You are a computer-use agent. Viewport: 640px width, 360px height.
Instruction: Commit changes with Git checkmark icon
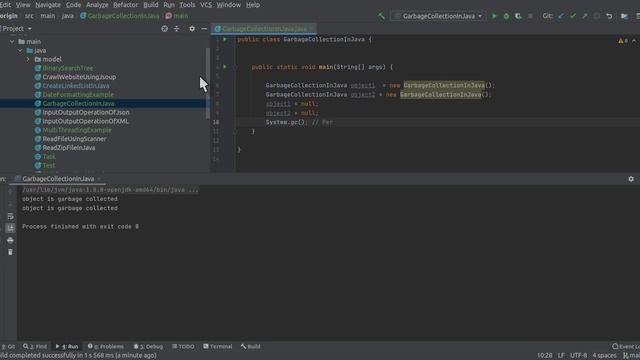(x=573, y=16)
